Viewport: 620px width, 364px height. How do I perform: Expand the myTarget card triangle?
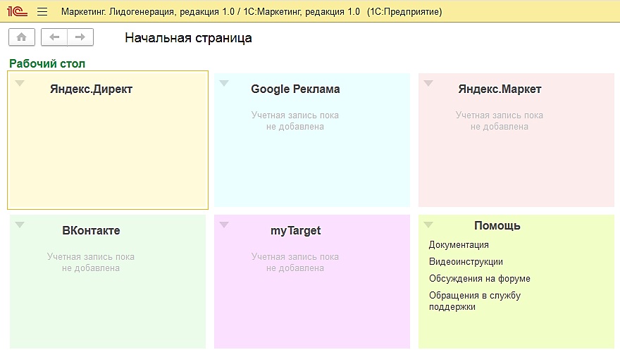click(x=224, y=225)
